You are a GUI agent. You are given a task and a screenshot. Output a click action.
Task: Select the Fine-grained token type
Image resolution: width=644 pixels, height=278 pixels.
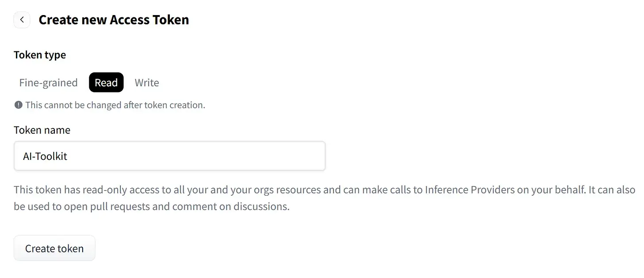click(48, 83)
